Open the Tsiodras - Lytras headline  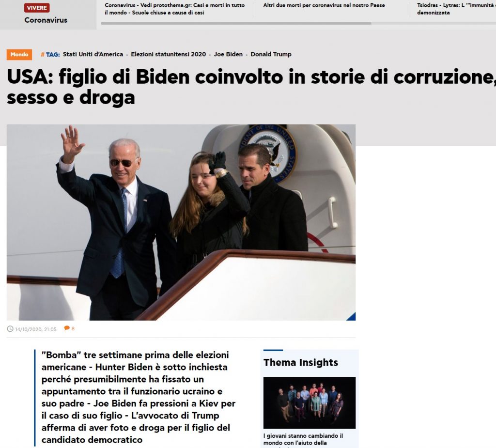[456, 9]
